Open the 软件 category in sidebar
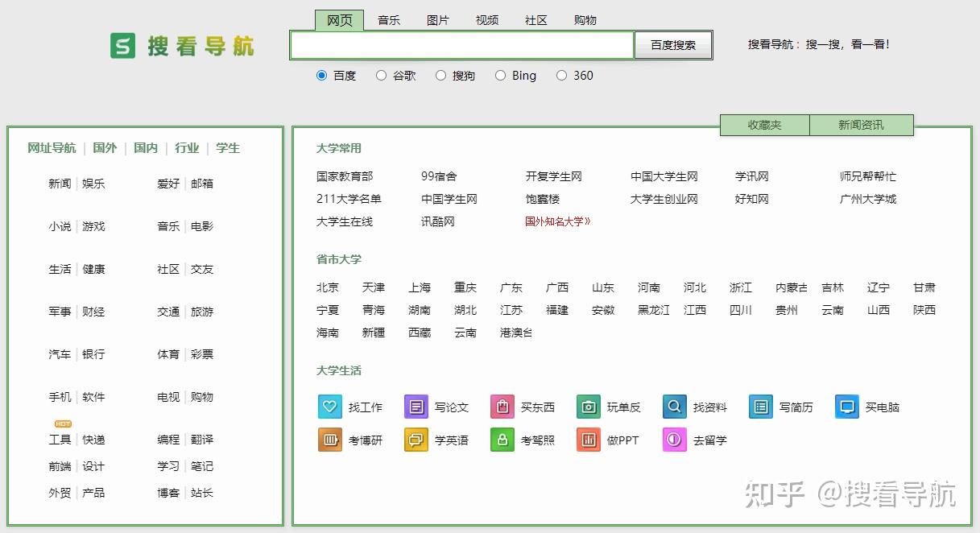The width and height of the screenshot is (980, 533). 93,397
